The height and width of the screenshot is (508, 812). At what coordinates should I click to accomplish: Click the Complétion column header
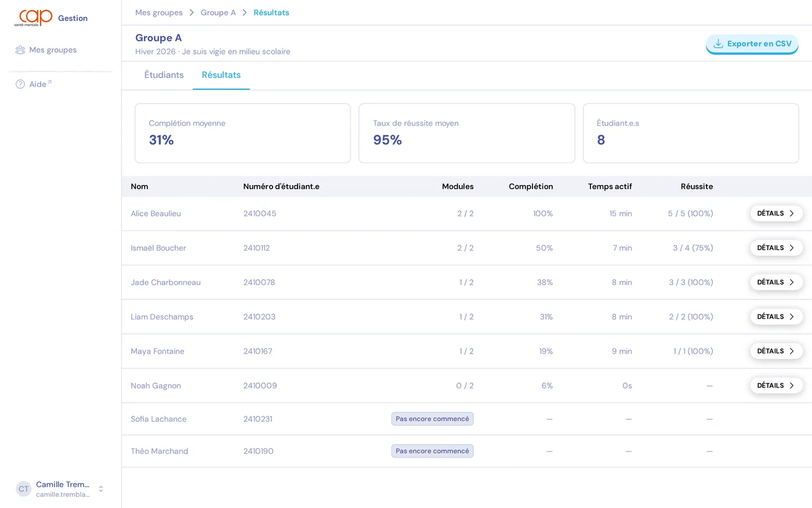[x=531, y=186]
